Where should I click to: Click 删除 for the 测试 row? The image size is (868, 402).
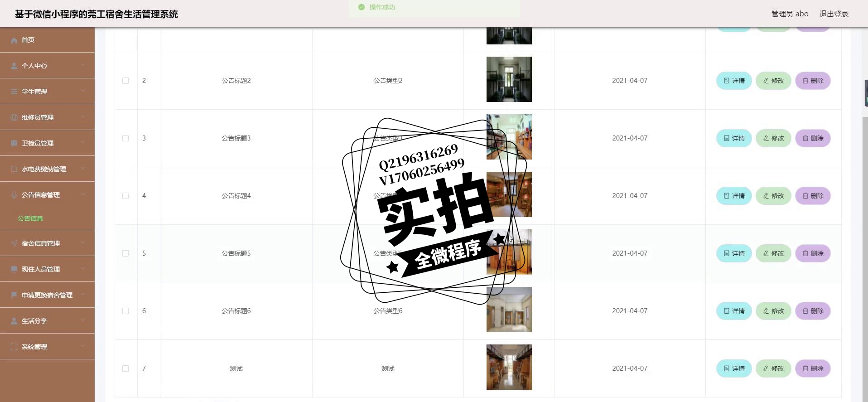(813, 368)
